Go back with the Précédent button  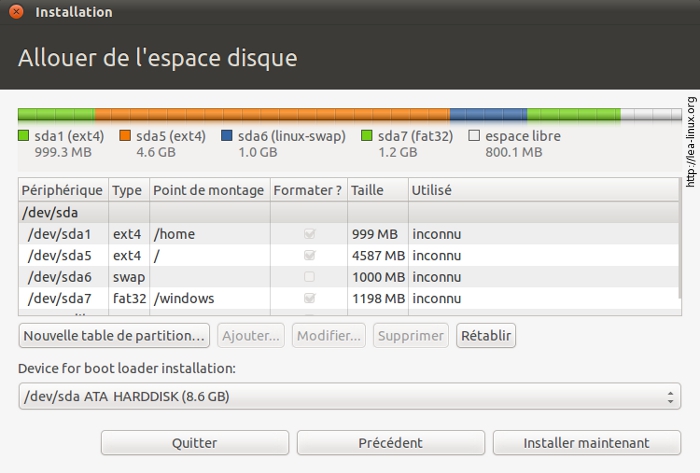coord(390,443)
